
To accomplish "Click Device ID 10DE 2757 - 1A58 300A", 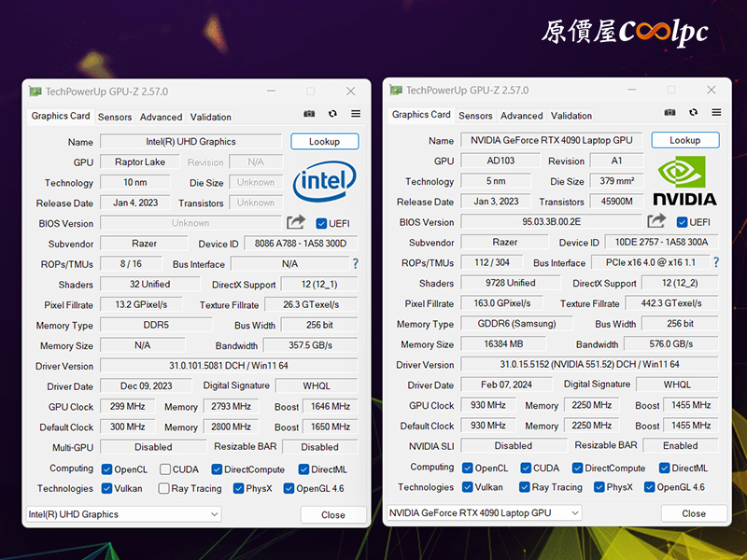I will [x=661, y=242].
